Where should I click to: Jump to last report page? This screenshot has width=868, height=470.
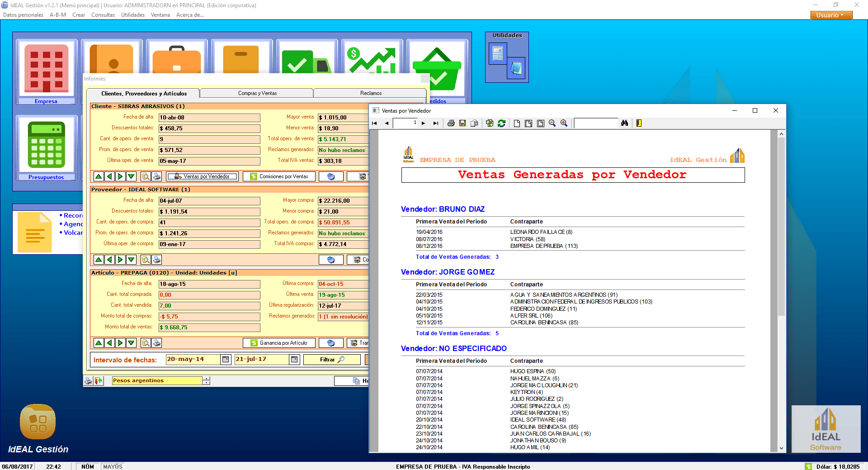436,123
